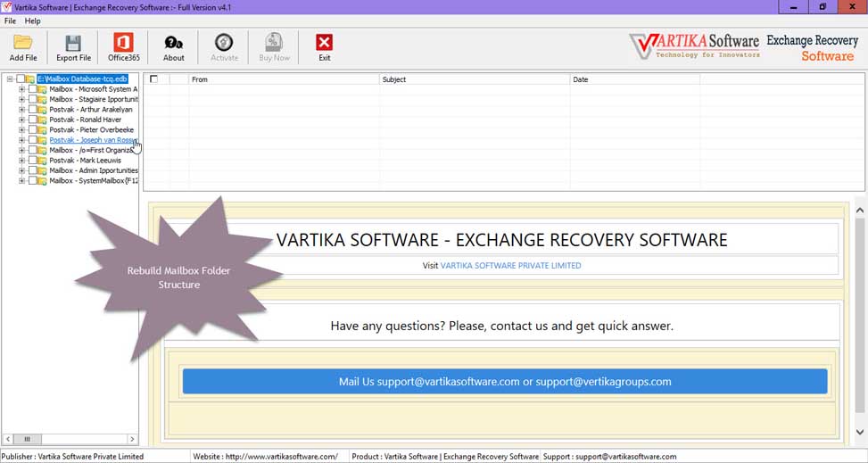868x463 pixels.
Task: Click folder icon of Joseph van Rossum postvak
Action: [42, 140]
